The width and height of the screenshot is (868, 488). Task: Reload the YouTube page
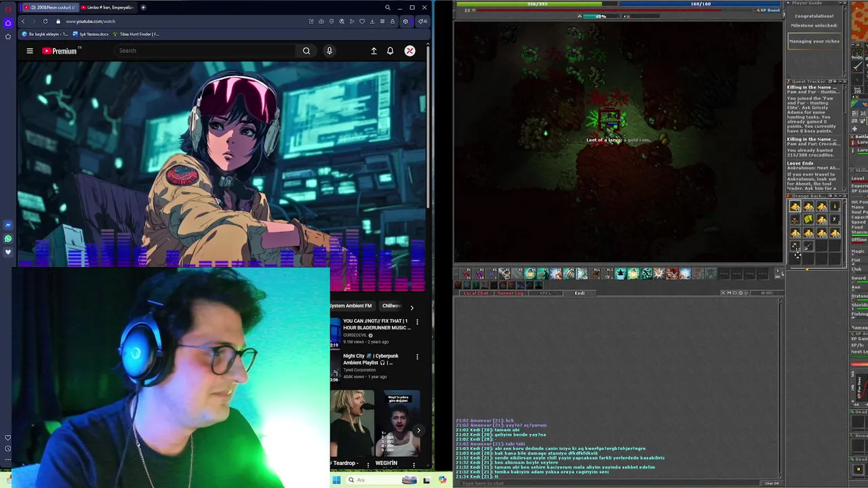click(45, 21)
